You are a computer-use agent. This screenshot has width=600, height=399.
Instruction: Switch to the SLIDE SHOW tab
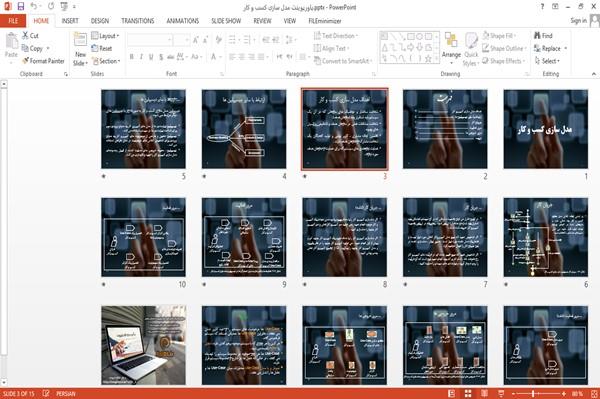click(x=226, y=21)
